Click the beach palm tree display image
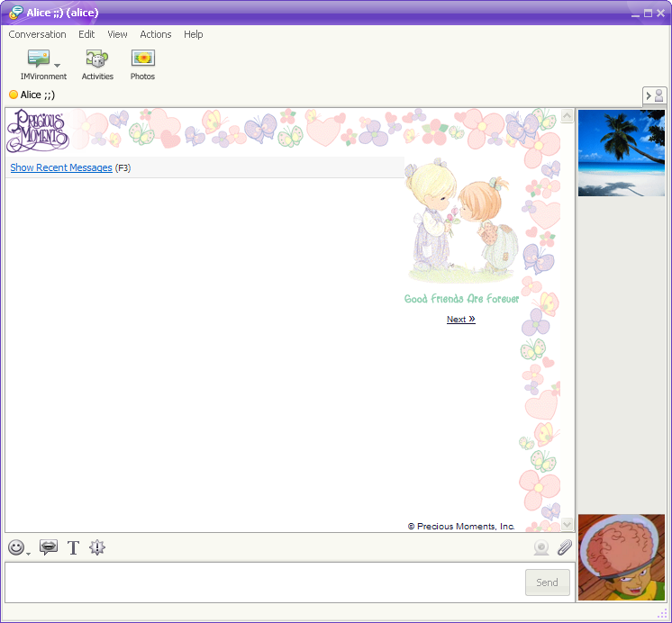 pos(622,153)
